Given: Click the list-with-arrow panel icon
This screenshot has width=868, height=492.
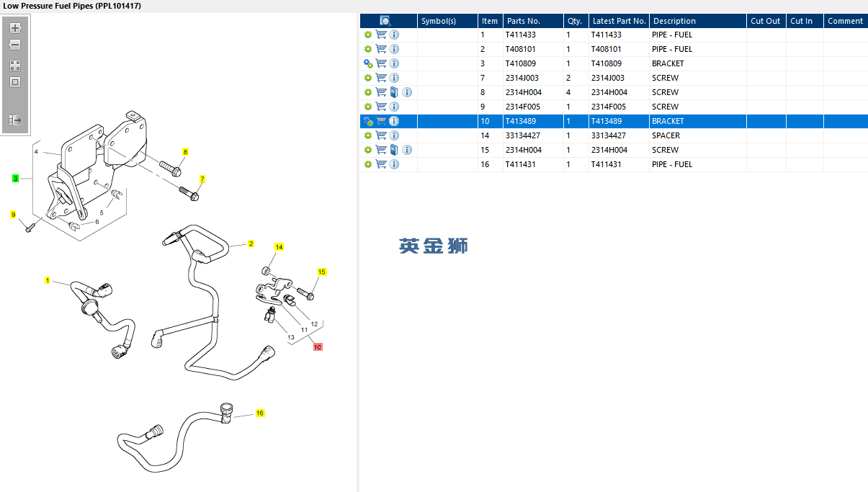Looking at the screenshot, I should [15, 120].
